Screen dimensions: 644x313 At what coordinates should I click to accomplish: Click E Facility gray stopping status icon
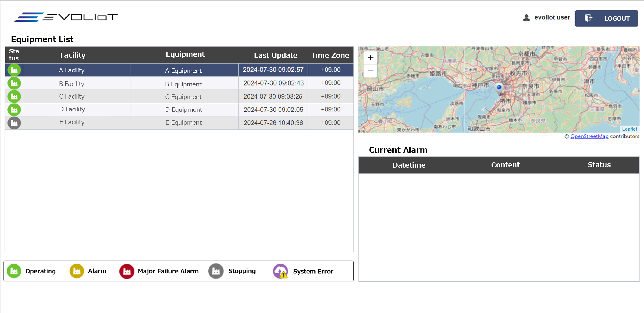click(x=14, y=123)
